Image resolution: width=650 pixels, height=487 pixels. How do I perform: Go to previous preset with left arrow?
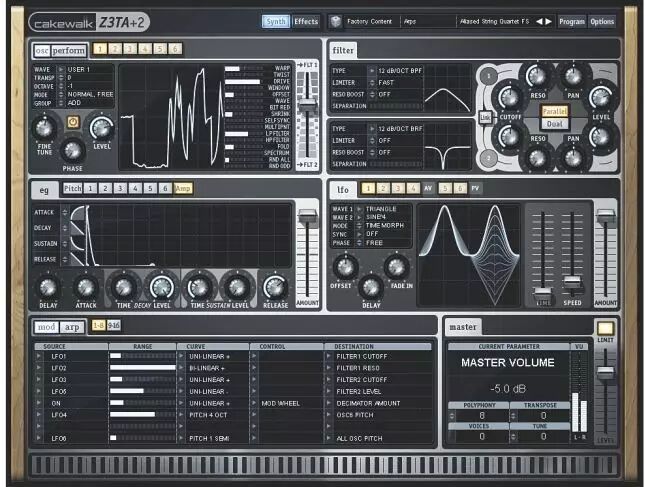[x=539, y=22]
